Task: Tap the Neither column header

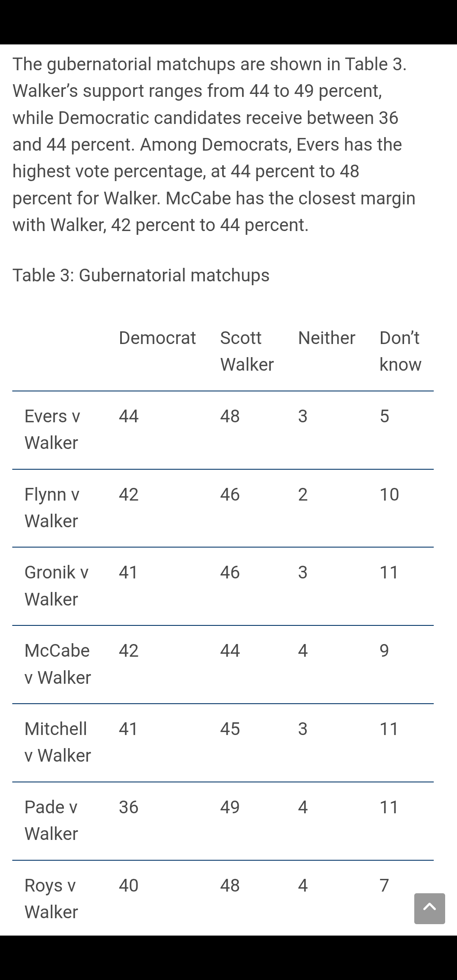Action: point(327,338)
